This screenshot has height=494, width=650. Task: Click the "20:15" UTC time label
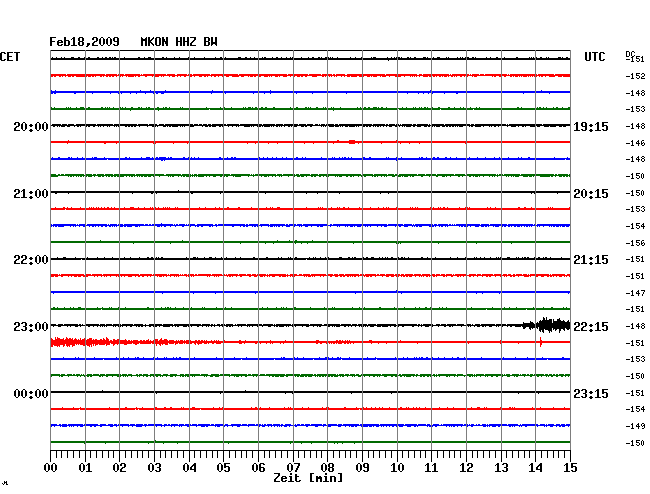tap(591, 194)
